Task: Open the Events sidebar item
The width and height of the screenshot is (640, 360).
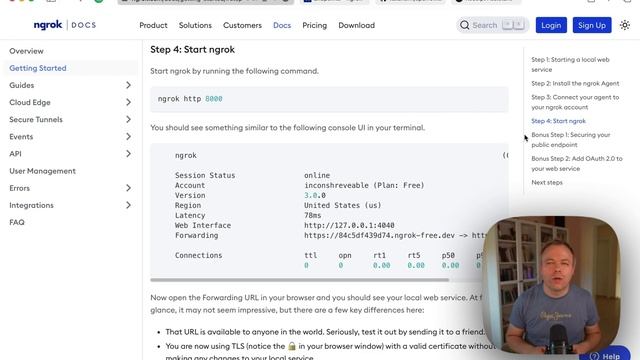Action: click(21, 137)
